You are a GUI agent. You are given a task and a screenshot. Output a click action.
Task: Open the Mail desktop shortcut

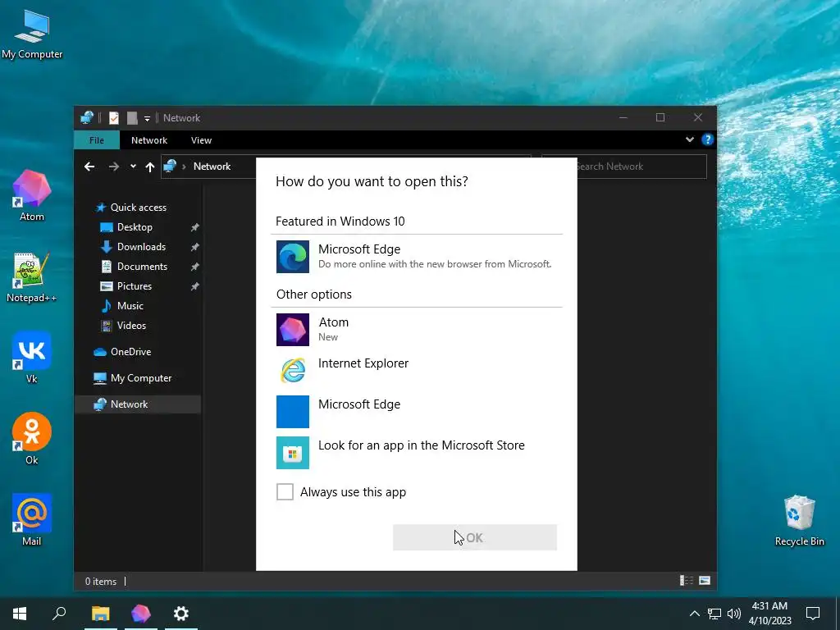coord(32,519)
